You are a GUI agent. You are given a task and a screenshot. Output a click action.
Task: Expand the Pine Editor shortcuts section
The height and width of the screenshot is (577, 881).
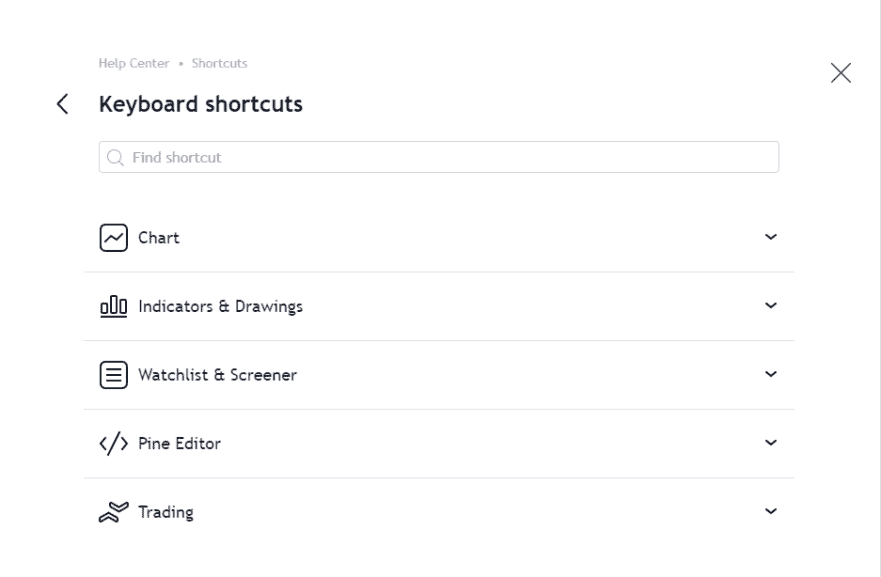tap(770, 443)
